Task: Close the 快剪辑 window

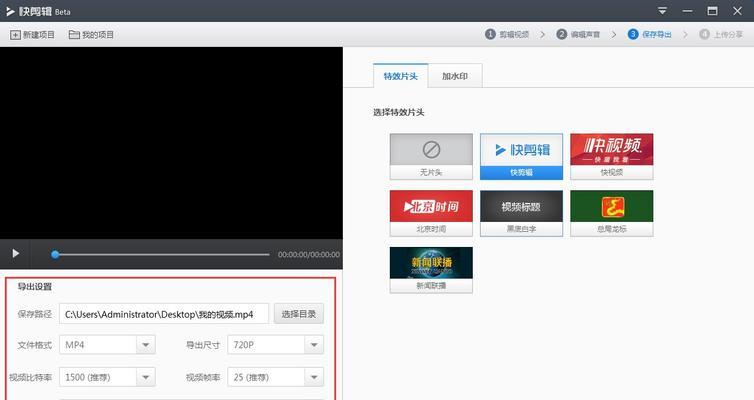Action: (737, 11)
